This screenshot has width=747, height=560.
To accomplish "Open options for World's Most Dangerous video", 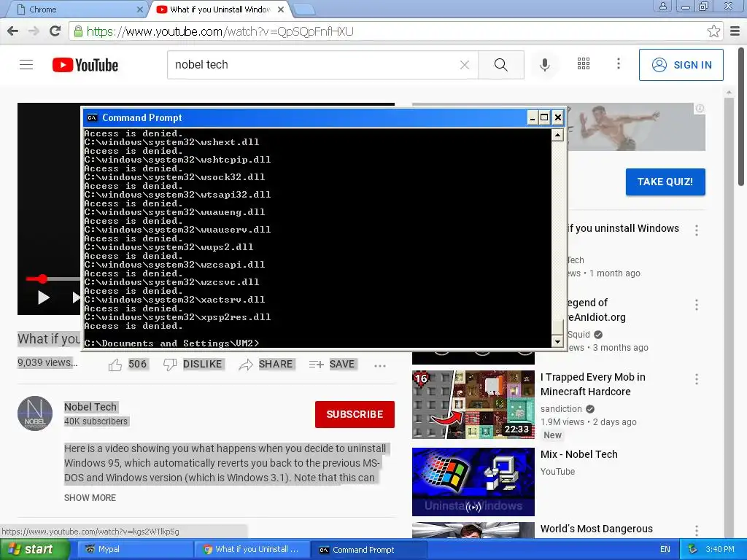I will tap(697, 531).
